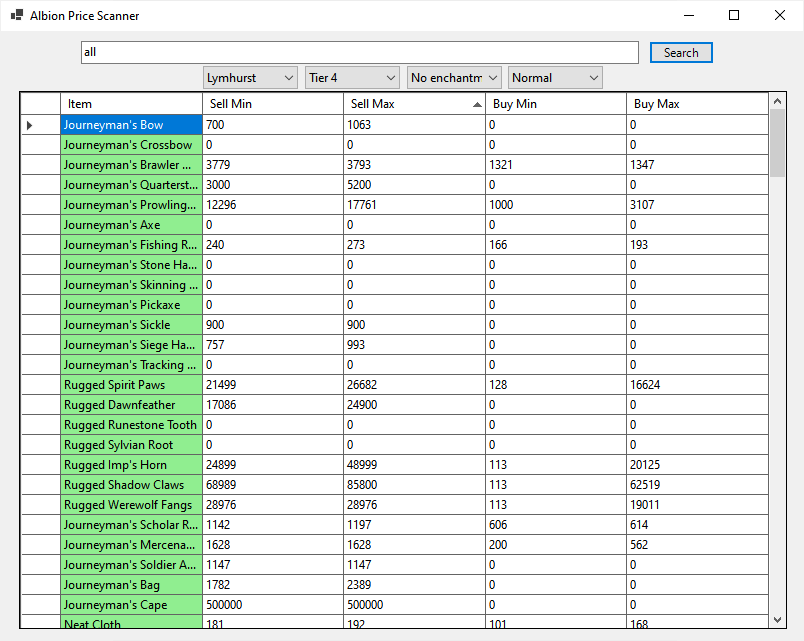This screenshot has height=641, width=804.
Task: Select the Journeyman's Soldier A... cell
Action: pyautogui.click(x=132, y=565)
